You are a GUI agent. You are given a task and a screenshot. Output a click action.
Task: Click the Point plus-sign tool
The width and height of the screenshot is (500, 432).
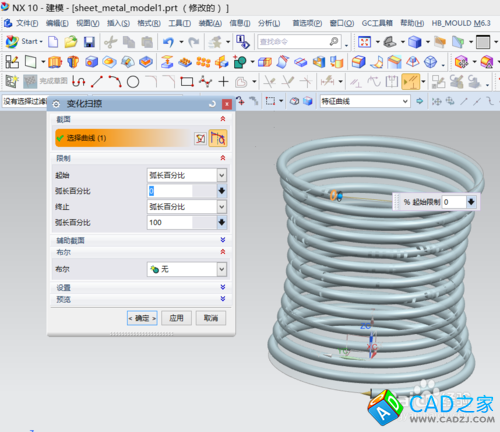pyautogui.click(x=223, y=82)
